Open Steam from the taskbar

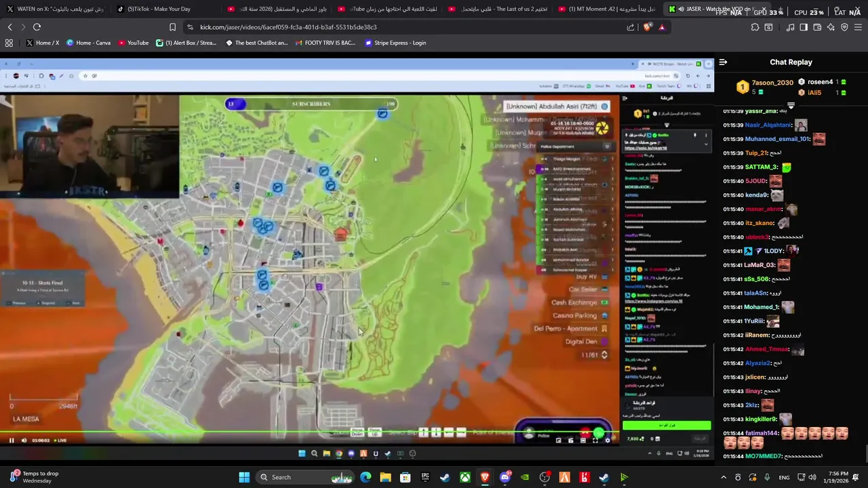click(445, 477)
